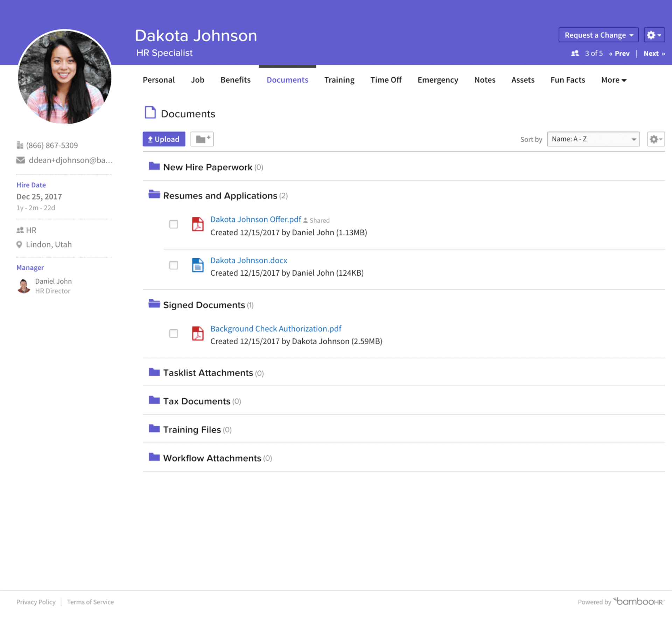This screenshot has width=672, height=622.
Task: Click the Training Files folder icon
Action: coord(154,428)
